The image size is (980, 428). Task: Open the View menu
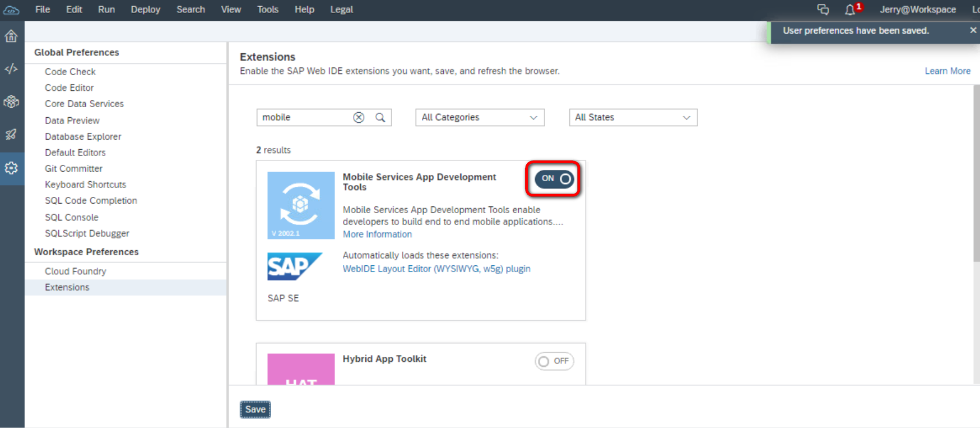click(231, 10)
